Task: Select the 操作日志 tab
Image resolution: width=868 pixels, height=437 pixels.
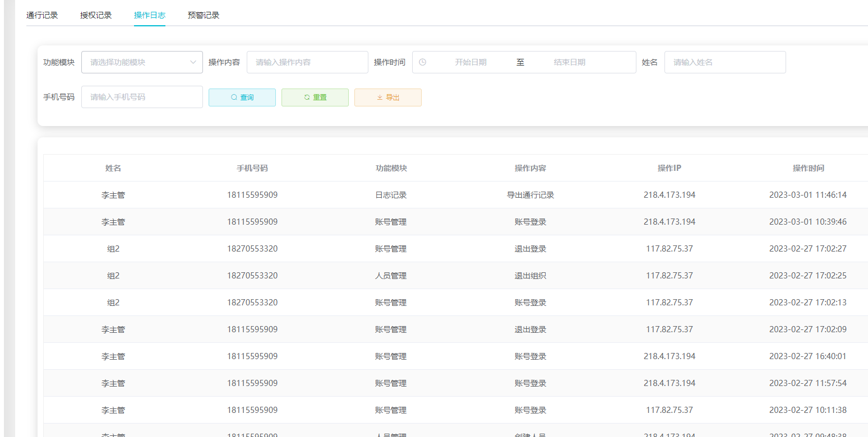Action: pyautogui.click(x=150, y=15)
